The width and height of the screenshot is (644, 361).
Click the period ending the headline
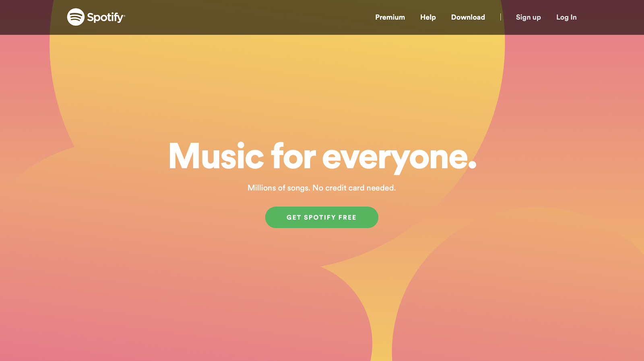click(x=472, y=165)
